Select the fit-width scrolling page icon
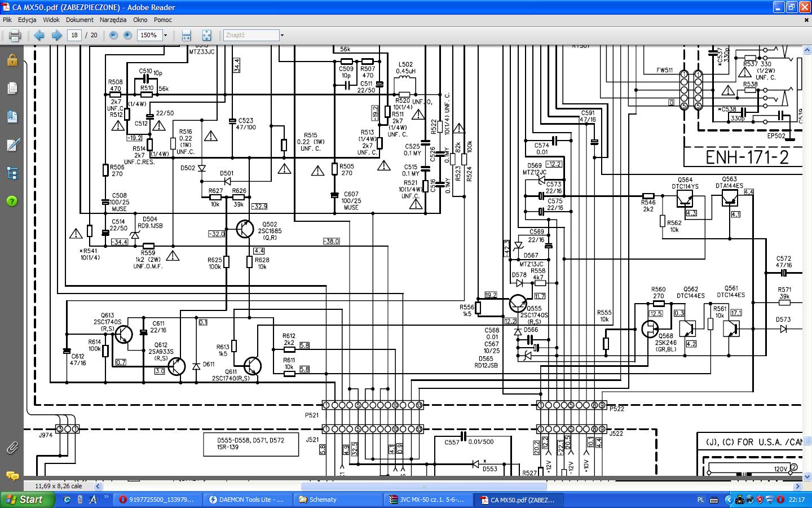Image resolution: width=812 pixels, height=508 pixels. pos(187,36)
